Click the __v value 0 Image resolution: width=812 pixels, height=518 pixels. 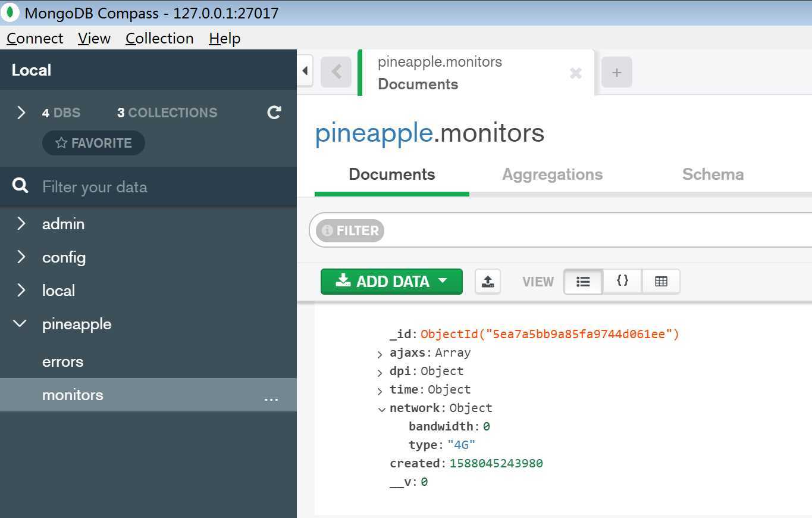tap(424, 482)
